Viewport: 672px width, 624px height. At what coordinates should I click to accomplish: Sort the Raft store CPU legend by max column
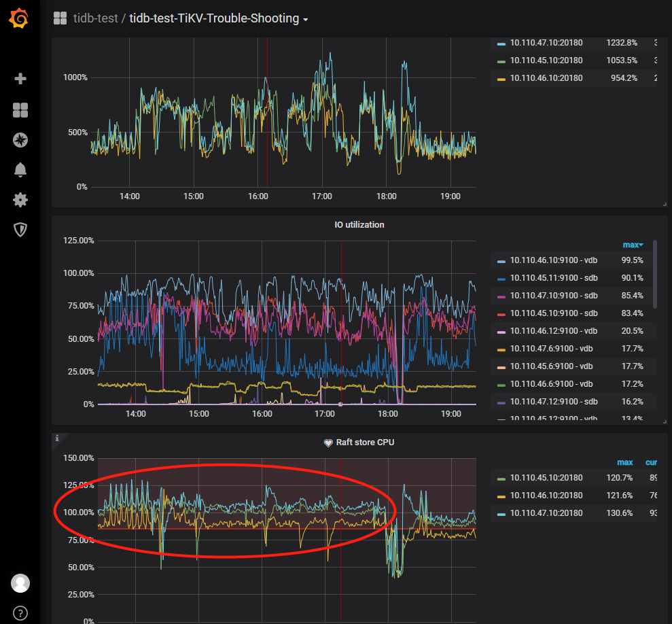tap(625, 462)
